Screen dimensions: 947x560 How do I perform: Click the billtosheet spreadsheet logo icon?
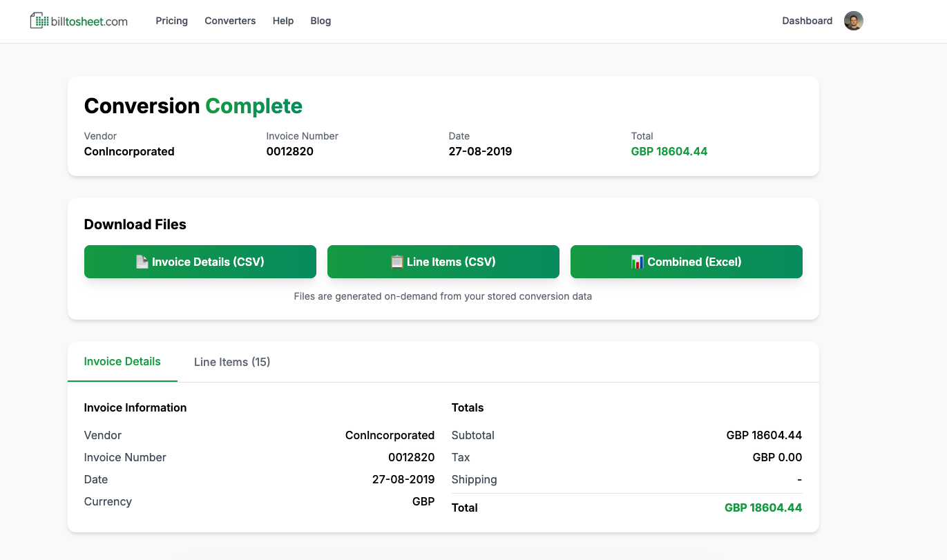[39, 21]
